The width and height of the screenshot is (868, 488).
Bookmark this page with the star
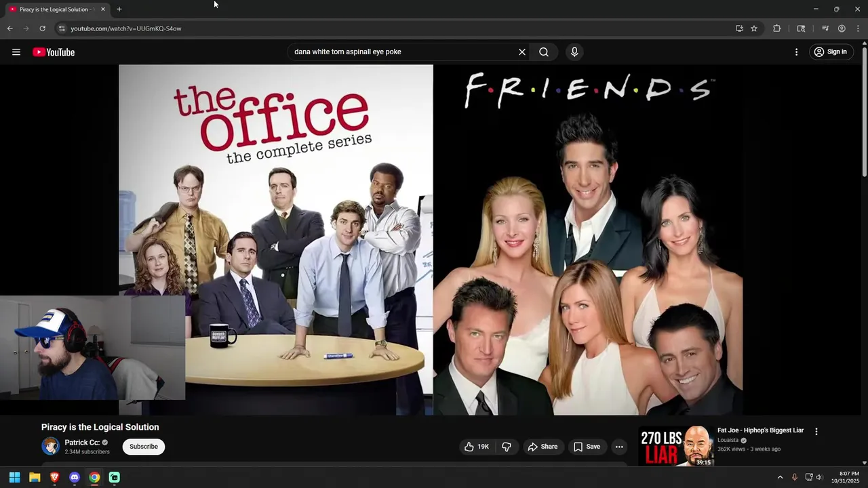click(x=754, y=28)
